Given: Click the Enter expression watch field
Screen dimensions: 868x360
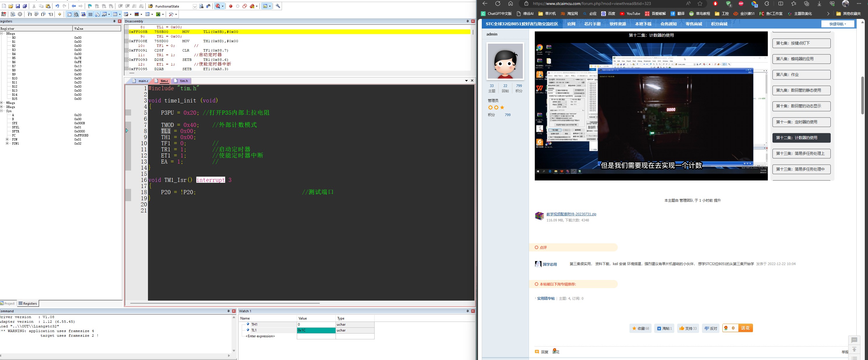Looking at the screenshot, I should coord(260,336).
